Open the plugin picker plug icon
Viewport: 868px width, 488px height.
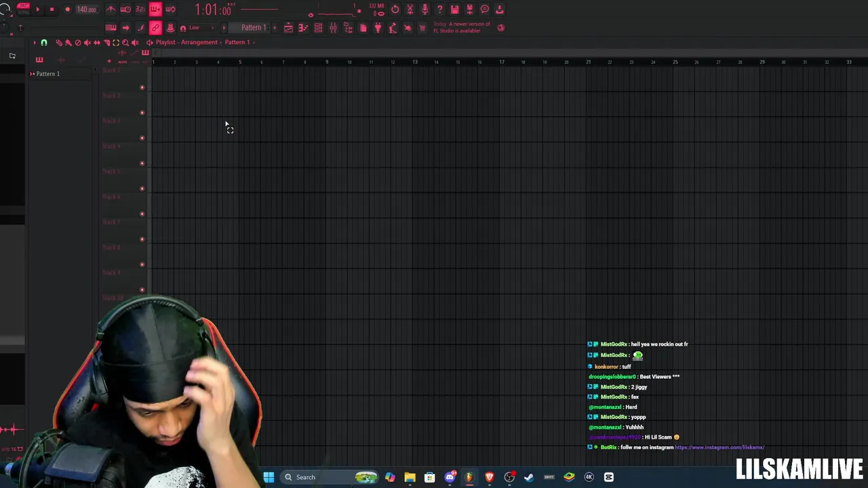(x=378, y=28)
